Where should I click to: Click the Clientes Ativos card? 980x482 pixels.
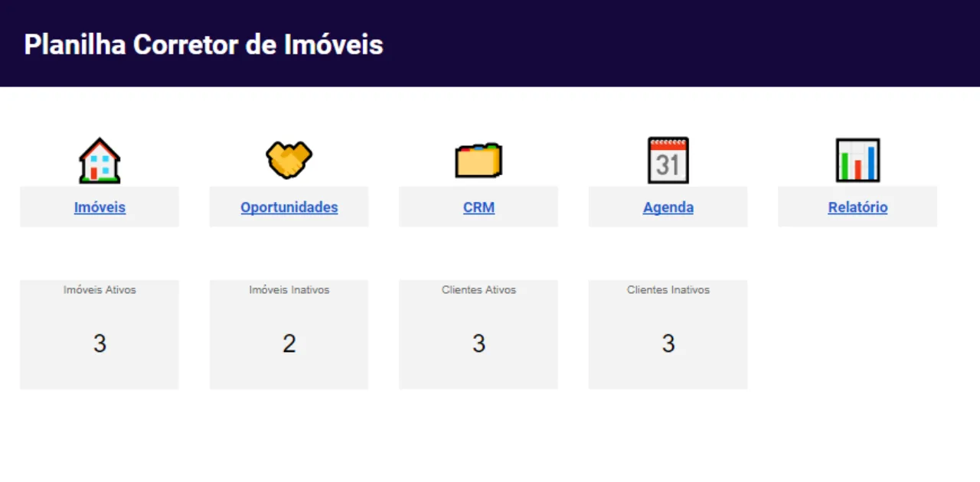[x=479, y=334]
